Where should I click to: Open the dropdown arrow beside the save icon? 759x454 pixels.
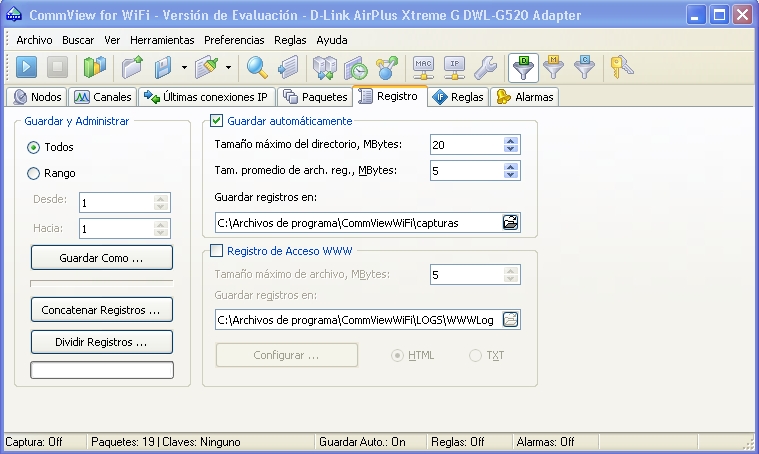[184, 68]
